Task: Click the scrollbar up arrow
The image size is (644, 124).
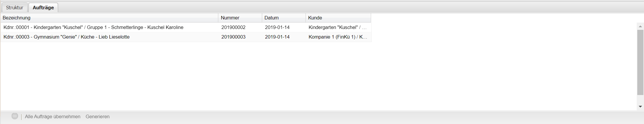Action: tap(640, 26)
